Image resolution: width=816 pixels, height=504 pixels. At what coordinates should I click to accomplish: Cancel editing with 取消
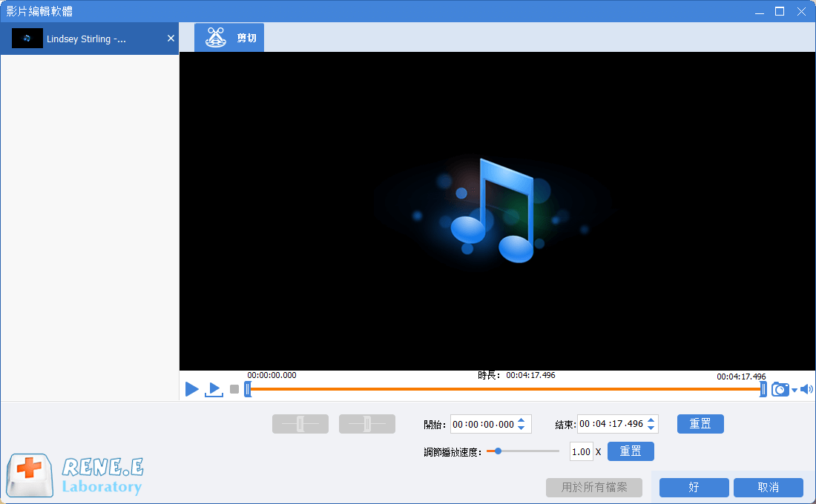pyautogui.click(x=768, y=488)
